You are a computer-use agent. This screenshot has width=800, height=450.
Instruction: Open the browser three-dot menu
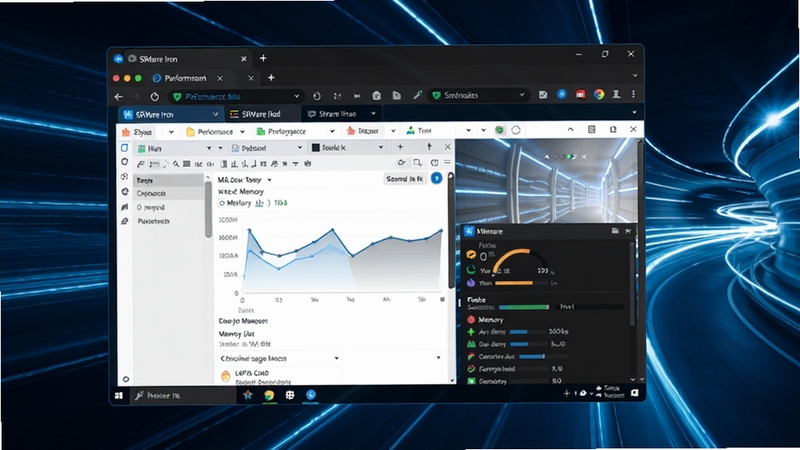coord(633,94)
